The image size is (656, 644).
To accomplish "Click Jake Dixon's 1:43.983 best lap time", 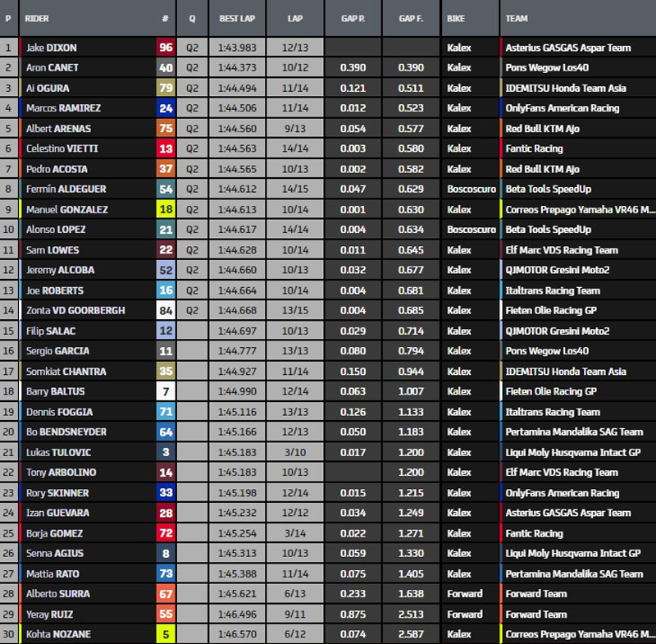I will (x=236, y=48).
